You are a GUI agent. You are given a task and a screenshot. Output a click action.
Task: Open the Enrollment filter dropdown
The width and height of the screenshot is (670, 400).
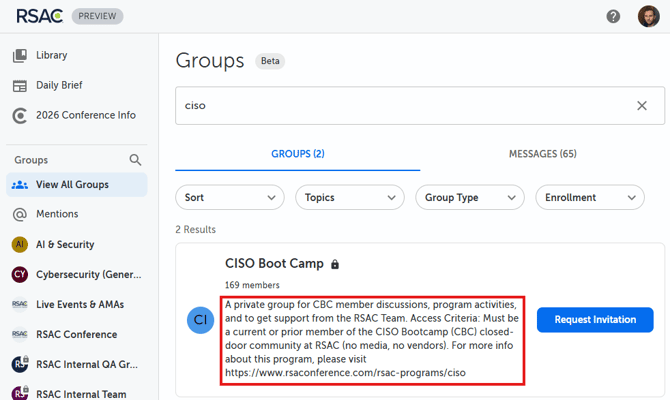(x=590, y=198)
